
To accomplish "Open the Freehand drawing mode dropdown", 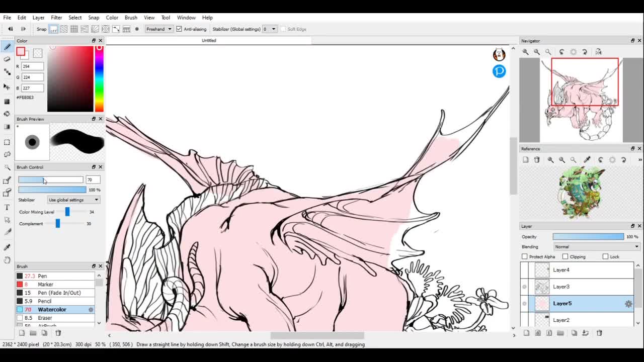I will pyautogui.click(x=158, y=29).
